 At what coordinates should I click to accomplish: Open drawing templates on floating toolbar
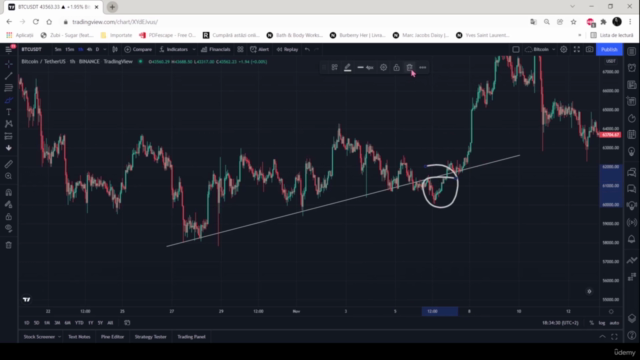(334, 67)
